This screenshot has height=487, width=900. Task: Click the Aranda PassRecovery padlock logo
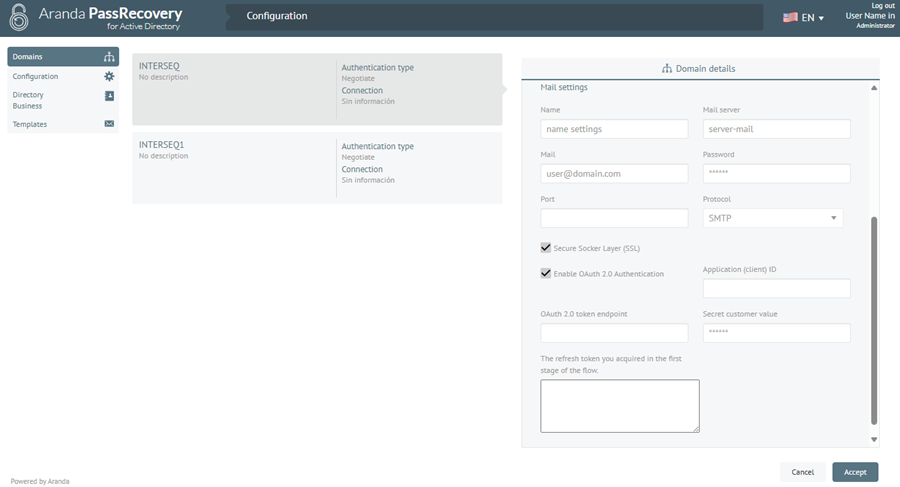point(19,17)
